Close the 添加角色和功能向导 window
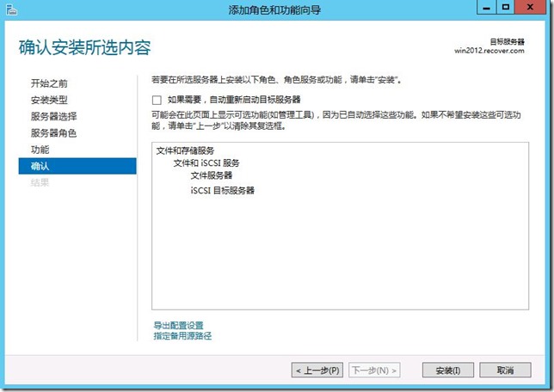 point(530,8)
